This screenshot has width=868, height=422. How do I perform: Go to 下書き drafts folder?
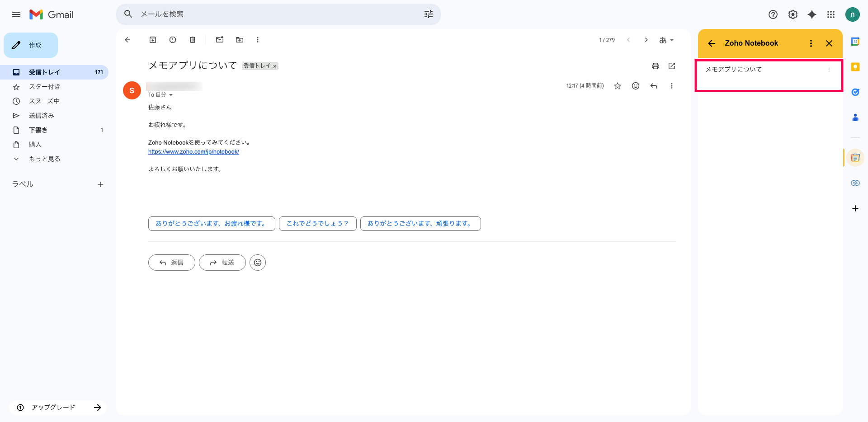coord(38,130)
